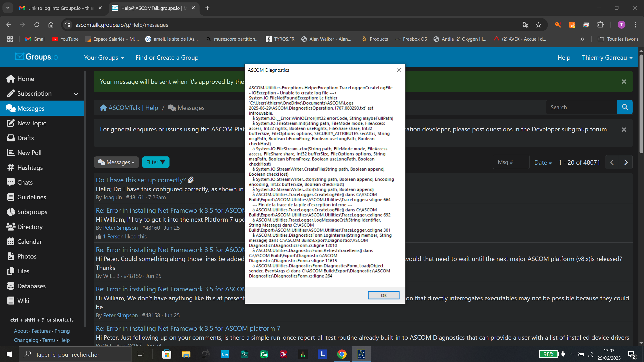The image size is (644, 362).
Task: Go to next page of messages
Action: point(625,162)
